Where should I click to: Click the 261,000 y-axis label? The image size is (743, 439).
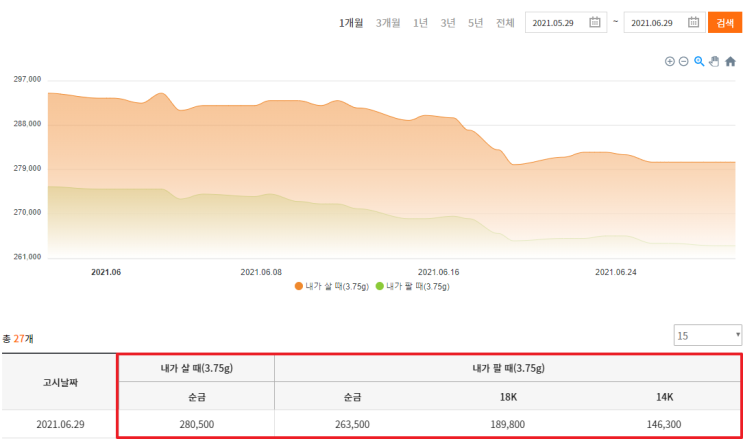tap(27, 257)
